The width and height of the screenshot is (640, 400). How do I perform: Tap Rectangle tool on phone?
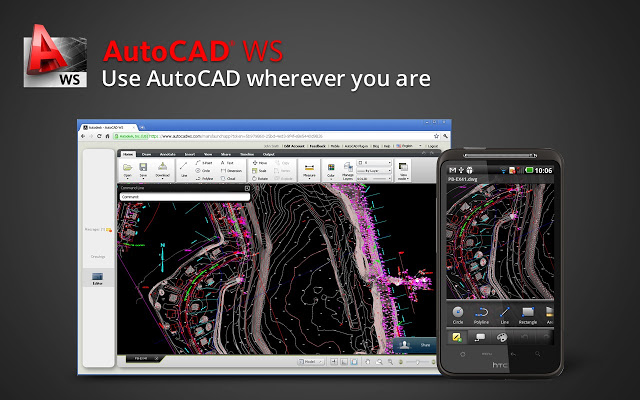528,315
